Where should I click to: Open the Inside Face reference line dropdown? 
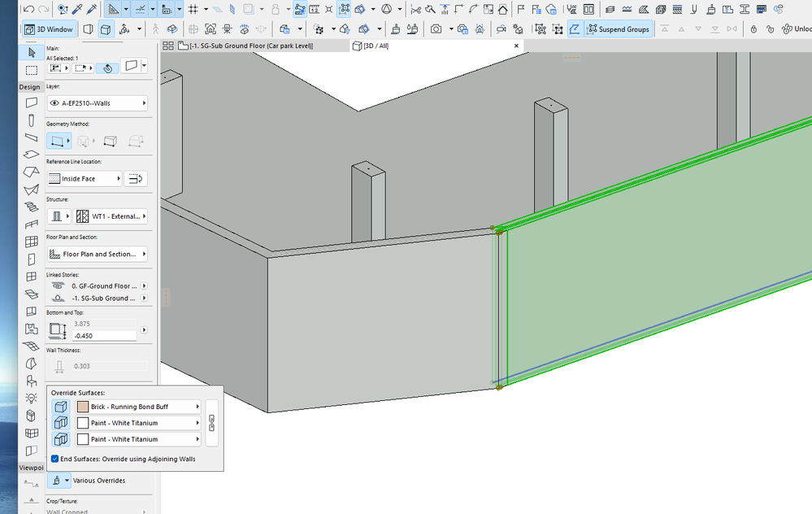click(85, 179)
